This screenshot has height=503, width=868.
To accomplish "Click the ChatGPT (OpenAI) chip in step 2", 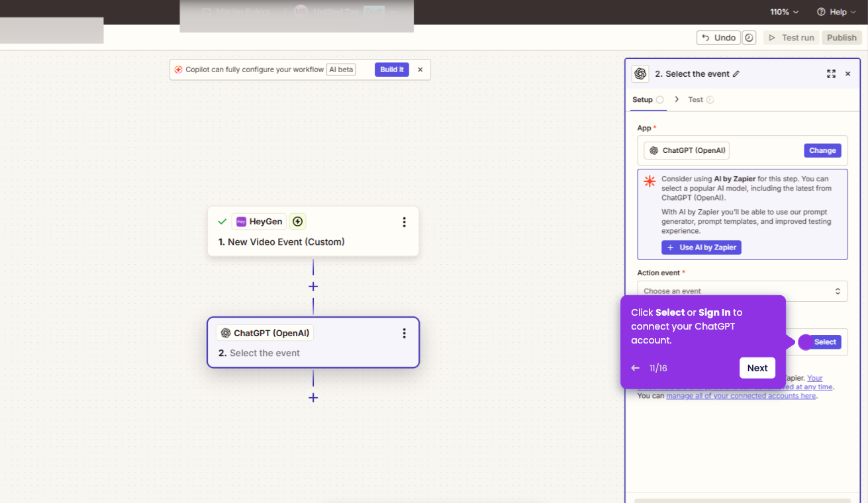I will point(265,333).
